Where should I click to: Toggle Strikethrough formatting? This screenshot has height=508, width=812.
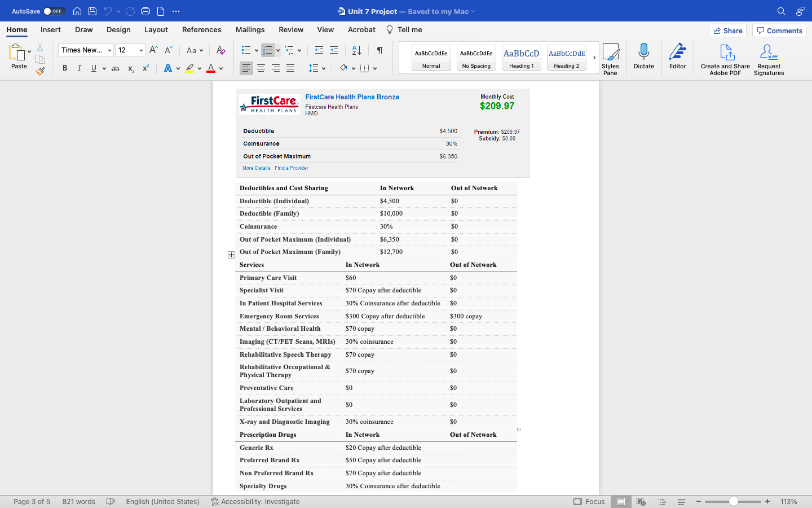coord(116,68)
